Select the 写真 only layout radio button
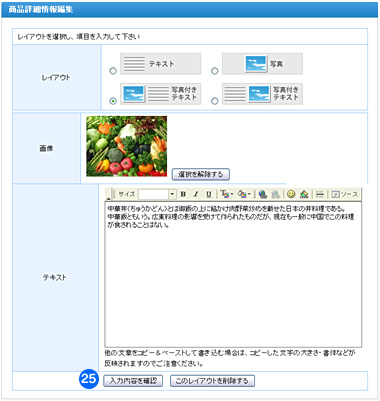Viewport: 380px width, 401px height. coord(215,71)
